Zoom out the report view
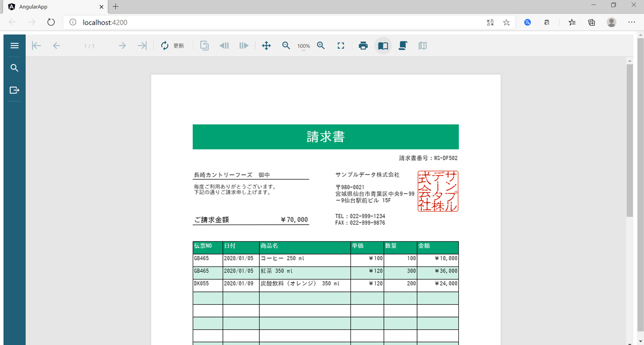644x345 pixels. click(286, 46)
